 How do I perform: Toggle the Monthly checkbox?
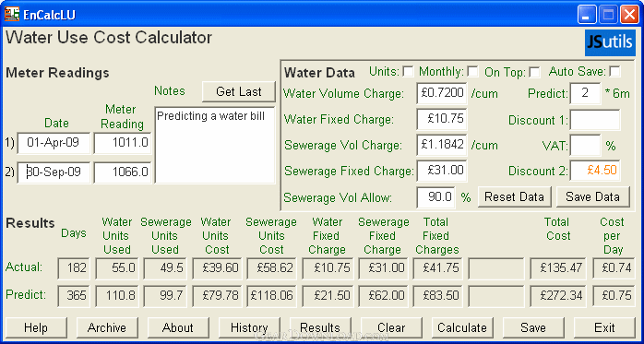pyautogui.click(x=472, y=72)
